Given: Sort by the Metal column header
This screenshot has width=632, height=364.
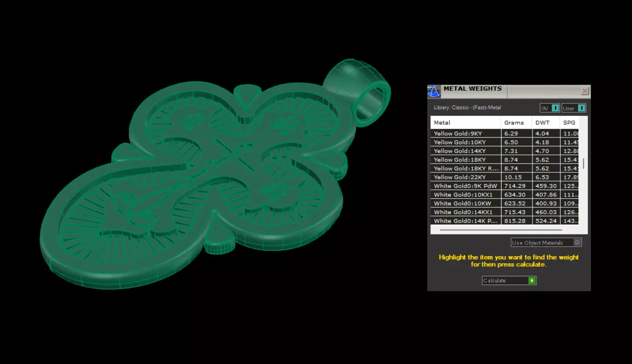Looking at the screenshot, I should coord(466,123).
